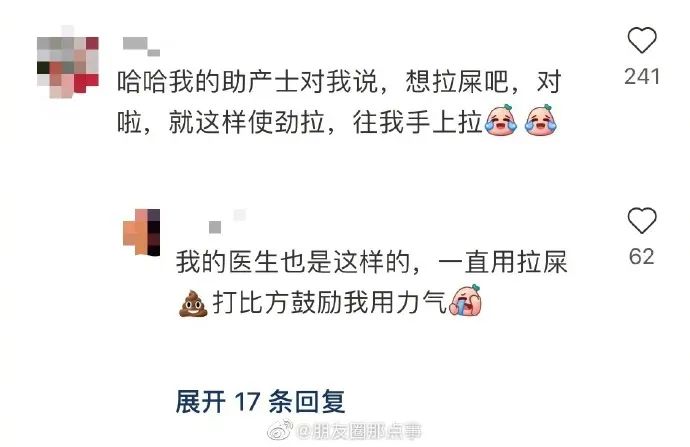Select the reply line 我的医生也是这样的
This screenshot has height=447, width=690.
coord(371,262)
